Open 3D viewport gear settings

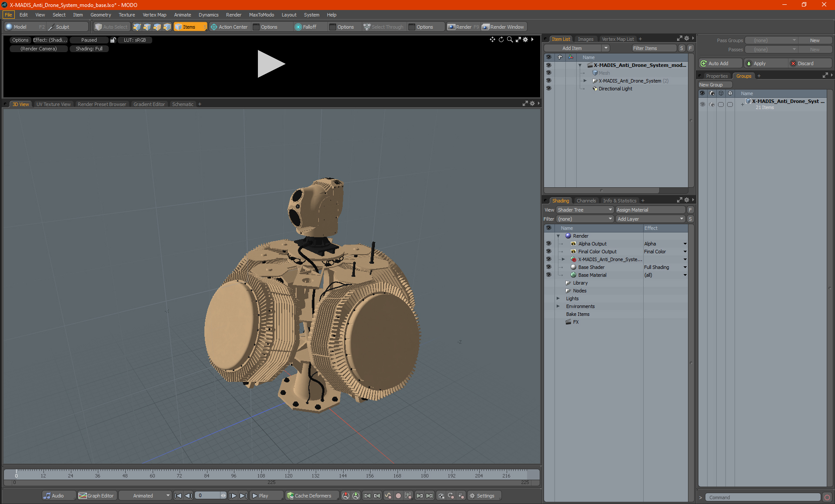tap(532, 104)
